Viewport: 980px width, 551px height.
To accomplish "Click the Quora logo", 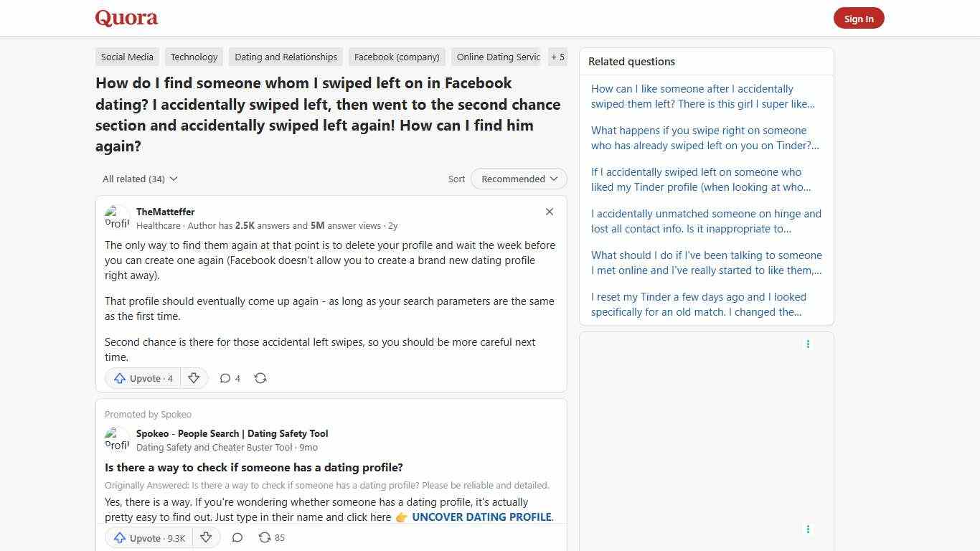I will [x=126, y=18].
